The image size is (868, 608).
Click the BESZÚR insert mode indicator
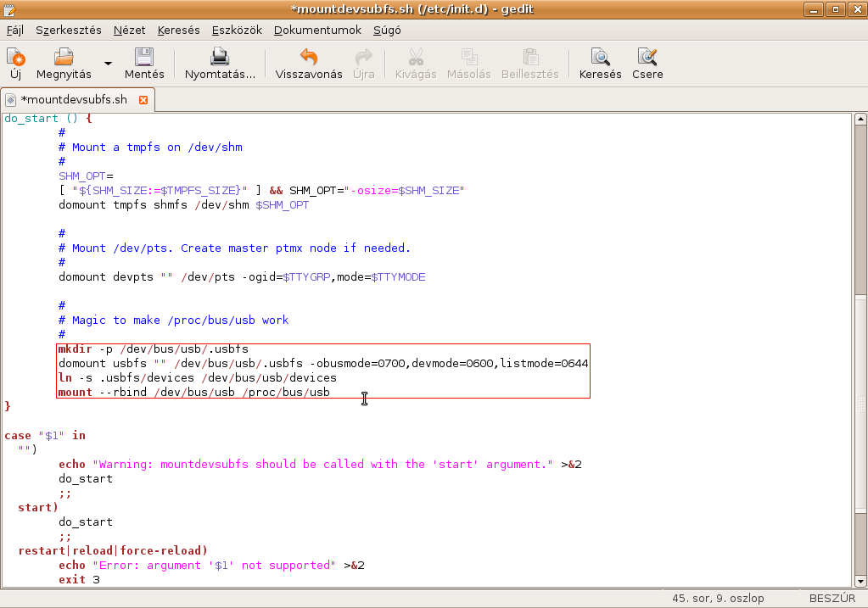832,598
